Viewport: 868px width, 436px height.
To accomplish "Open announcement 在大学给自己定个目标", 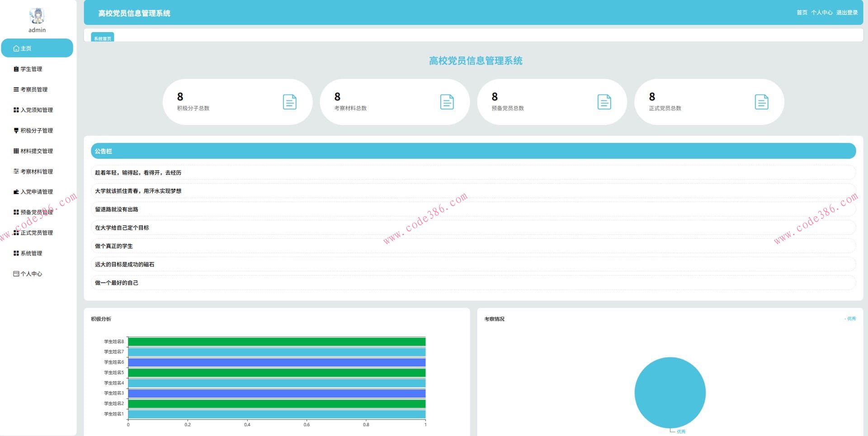I will 473,227.
